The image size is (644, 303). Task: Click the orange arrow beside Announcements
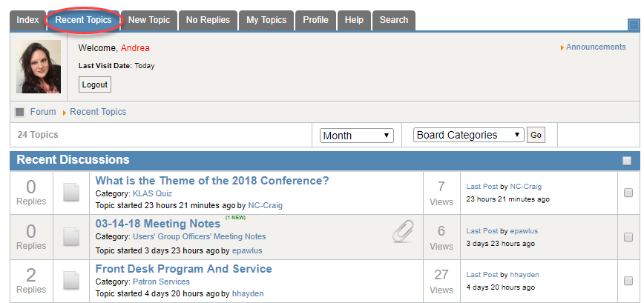[562, 47]
